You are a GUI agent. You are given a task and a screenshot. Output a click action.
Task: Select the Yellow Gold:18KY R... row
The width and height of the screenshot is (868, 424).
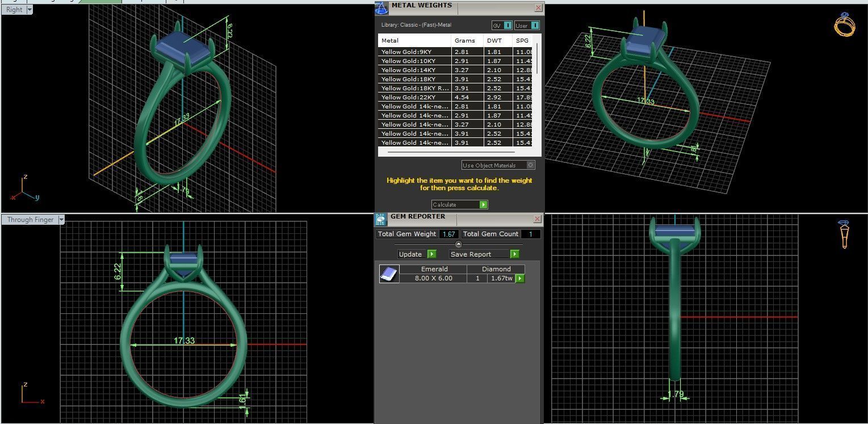(456, 88)
